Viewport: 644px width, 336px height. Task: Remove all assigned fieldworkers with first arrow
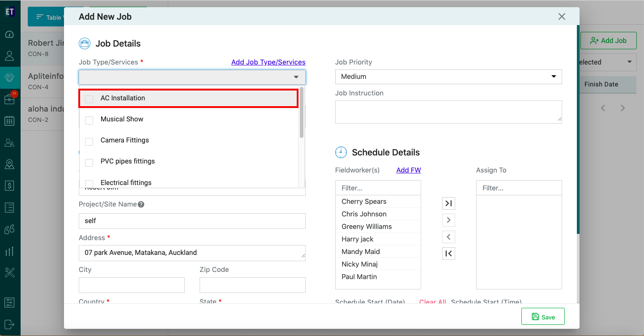[448, 254]
